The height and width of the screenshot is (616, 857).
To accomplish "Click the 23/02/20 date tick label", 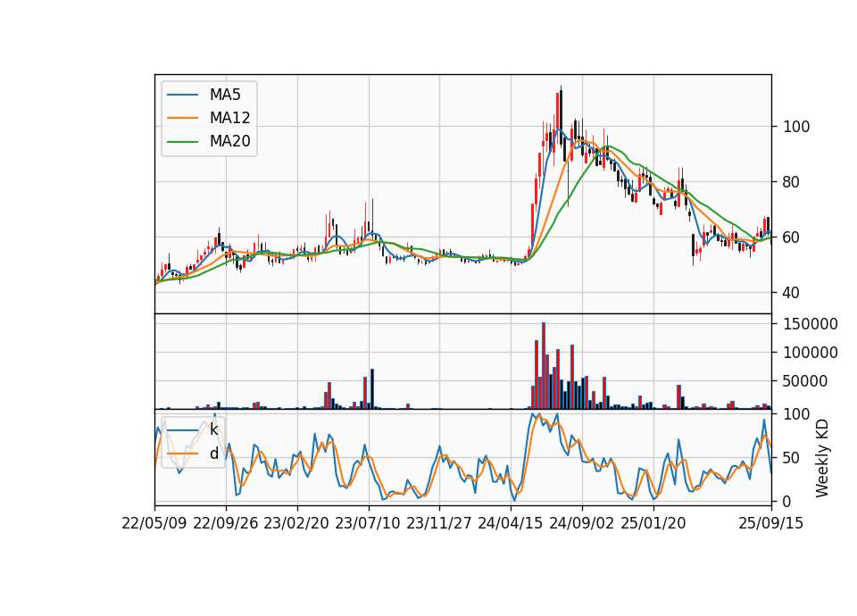I will 296,523.
